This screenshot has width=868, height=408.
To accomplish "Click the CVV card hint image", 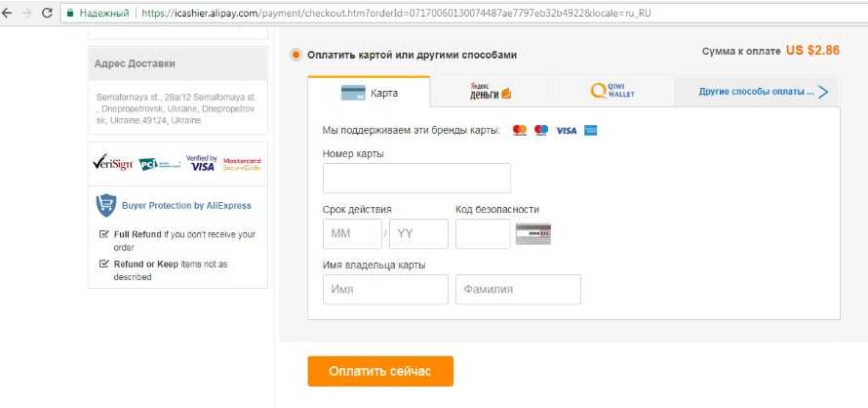I will (x=533, y=234).
